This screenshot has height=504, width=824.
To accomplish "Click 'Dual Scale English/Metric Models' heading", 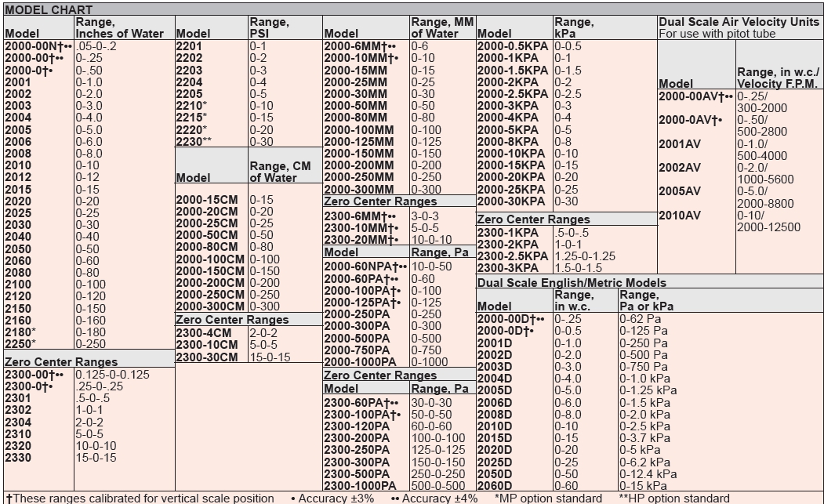I will [x=572, y=282].
